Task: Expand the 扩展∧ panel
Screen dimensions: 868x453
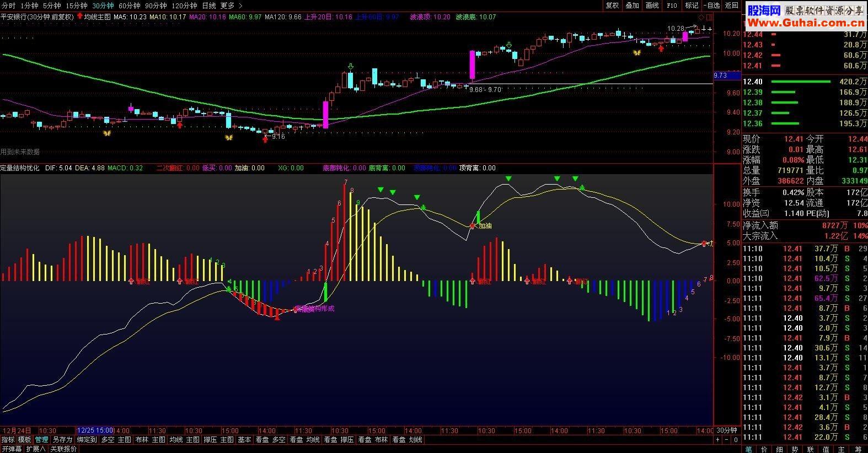Action: click(35, 449)
